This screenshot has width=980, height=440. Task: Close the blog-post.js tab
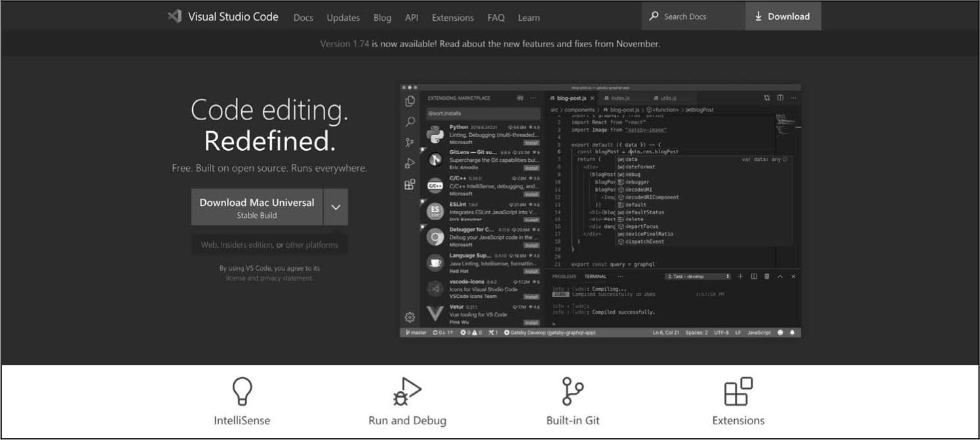point(592,98)
